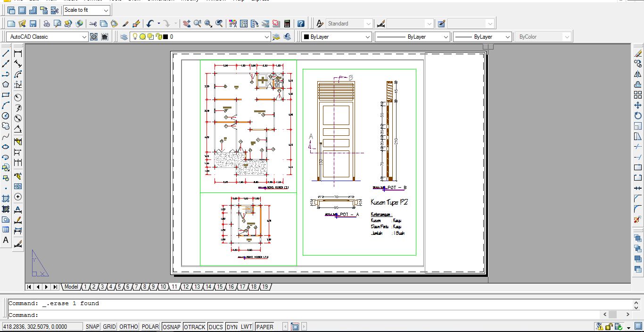The height and width of the screenshot is (332, 644).
Task: Switch to the Model tab
Action: [x=71, y=287]
